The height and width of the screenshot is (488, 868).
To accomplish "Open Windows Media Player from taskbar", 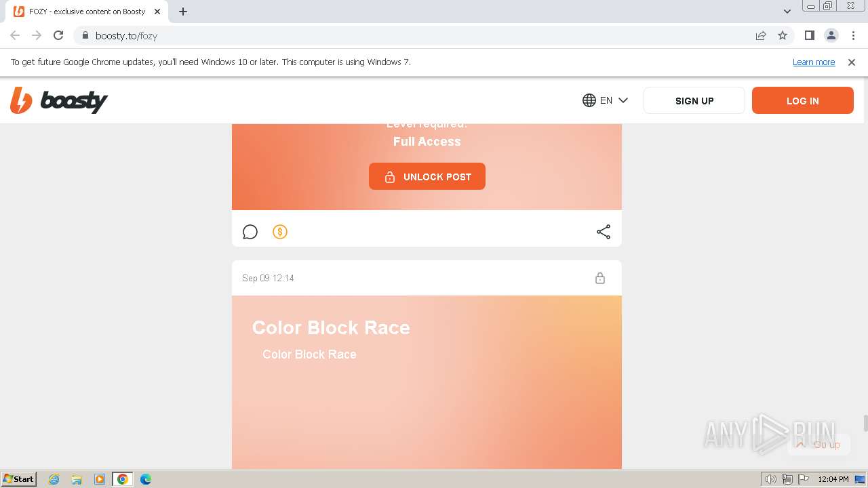I will coord(100,479).
